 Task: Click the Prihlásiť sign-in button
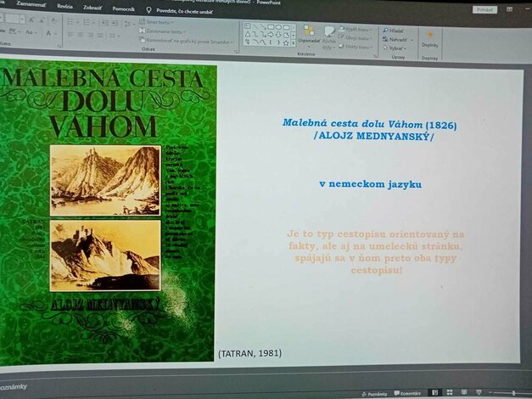click(x=484, y=10)
